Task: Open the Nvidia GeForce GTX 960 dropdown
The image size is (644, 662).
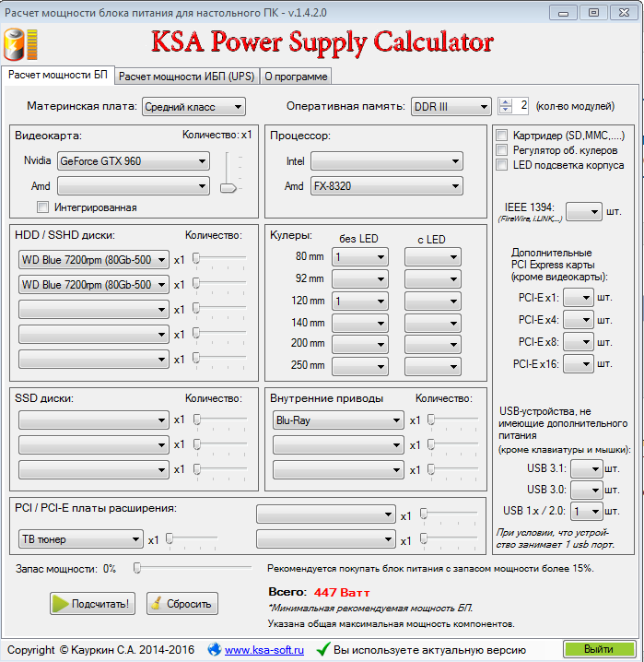Action: (134, 160)
